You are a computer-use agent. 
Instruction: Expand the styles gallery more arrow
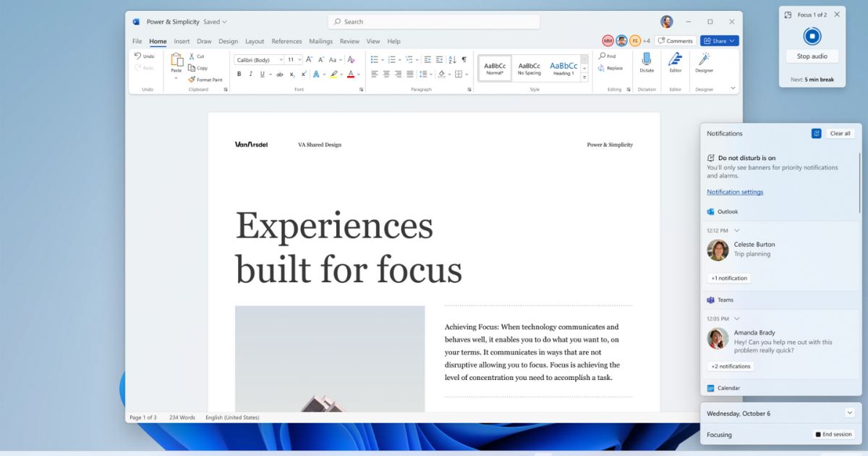point(584,77)
